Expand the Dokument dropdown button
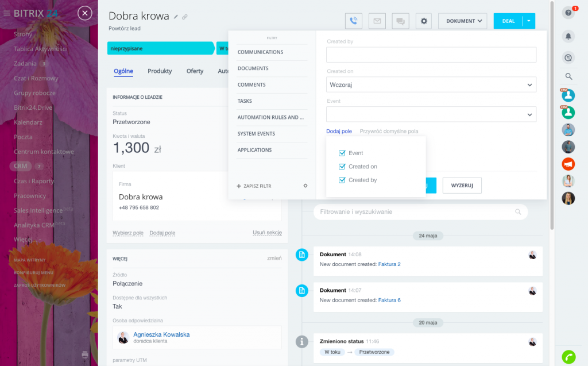588x366 pixels. click(x=462, y=21)
